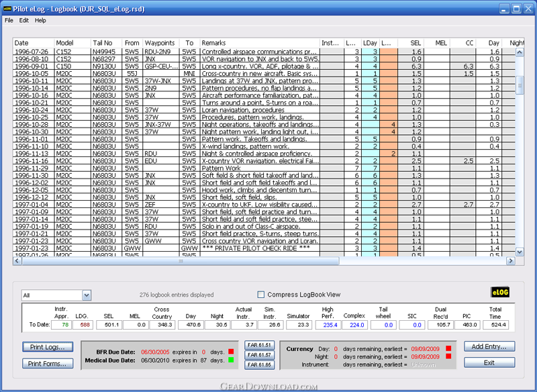This screenshot has height=392, width=537.
Task: Click the eLOG logo icon
Action: [x=499, y=292]
